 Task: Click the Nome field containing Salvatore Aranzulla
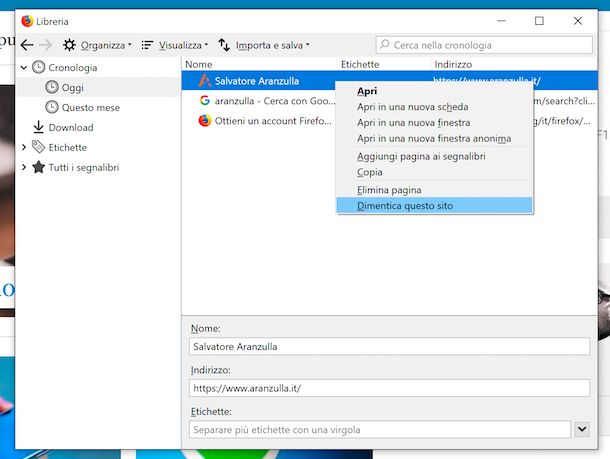(x=389, y=347)
